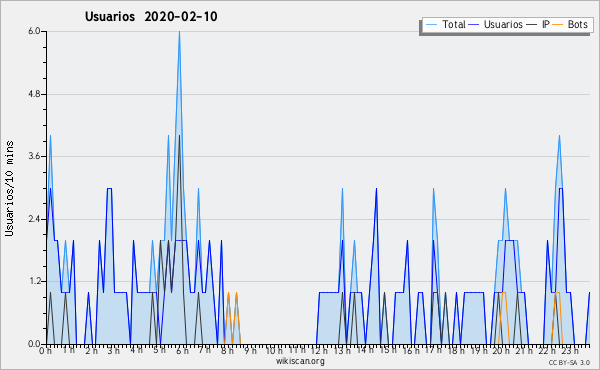Click the '11 h' x-axis label

(x=297, y=350)
